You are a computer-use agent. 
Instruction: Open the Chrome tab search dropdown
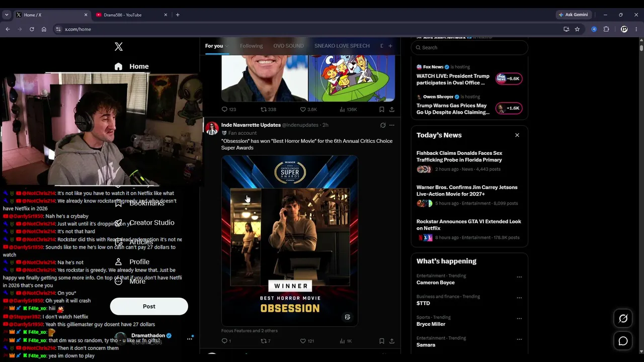point(7,15)
